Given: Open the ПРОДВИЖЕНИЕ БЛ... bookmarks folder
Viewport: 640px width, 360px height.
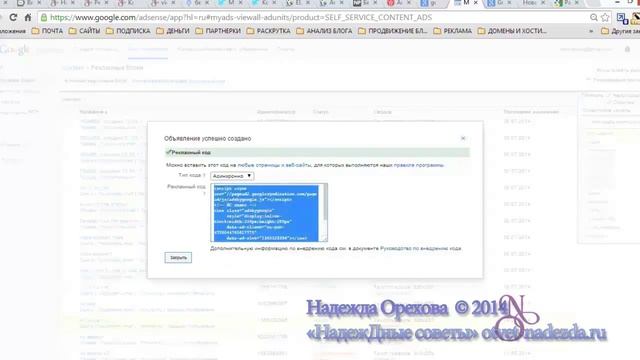Looking at the screenshot, I should click(x=393, y=31).
